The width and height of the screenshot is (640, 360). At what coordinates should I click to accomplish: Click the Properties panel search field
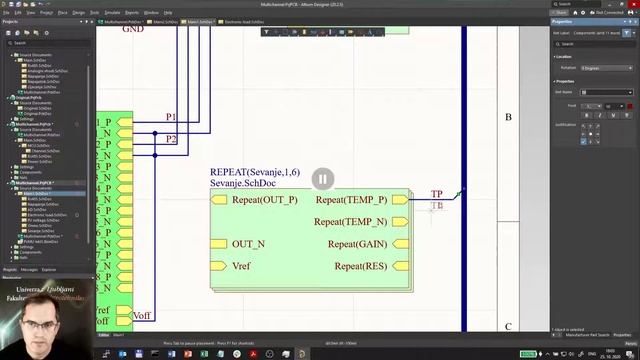(594, 44)
